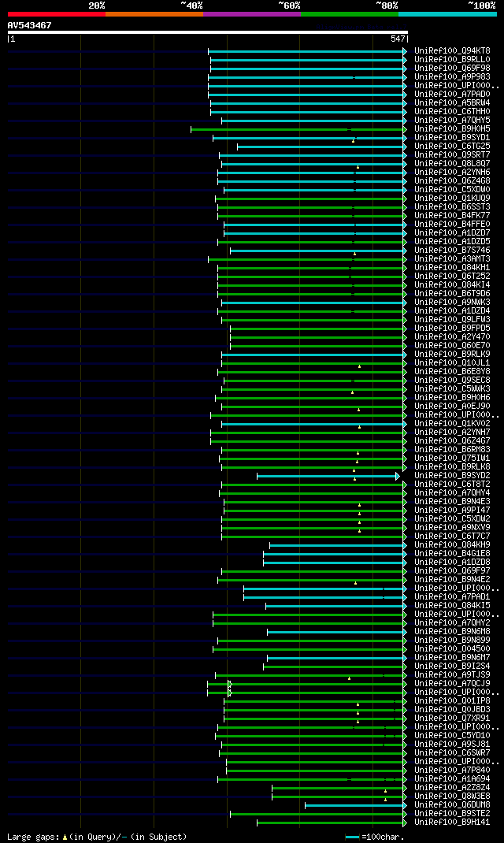
Task: Select the UniRef100_Q6Z4G7 label
Action: tap(452, 441)
